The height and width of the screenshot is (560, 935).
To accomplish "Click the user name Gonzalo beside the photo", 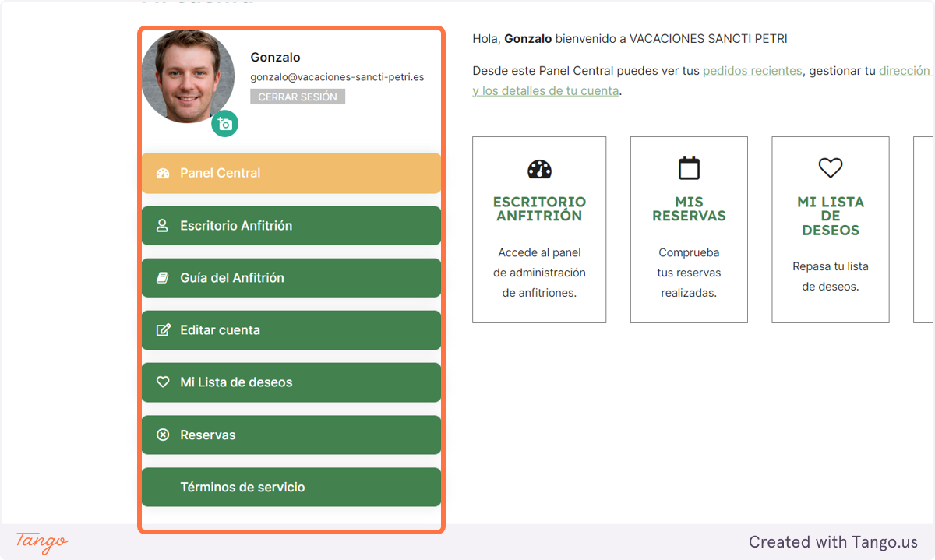I will pyautogui.click(x=275, y=57).
